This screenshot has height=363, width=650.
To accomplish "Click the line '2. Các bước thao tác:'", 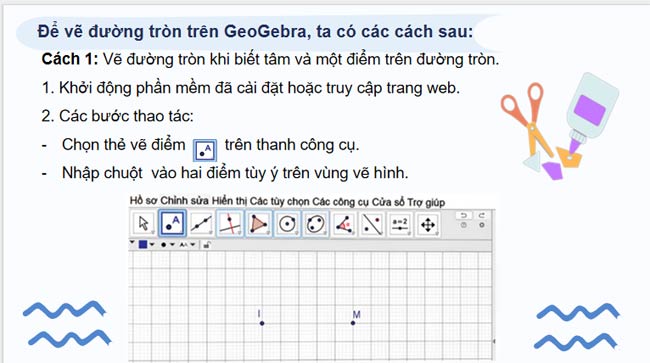I will 117,116.
